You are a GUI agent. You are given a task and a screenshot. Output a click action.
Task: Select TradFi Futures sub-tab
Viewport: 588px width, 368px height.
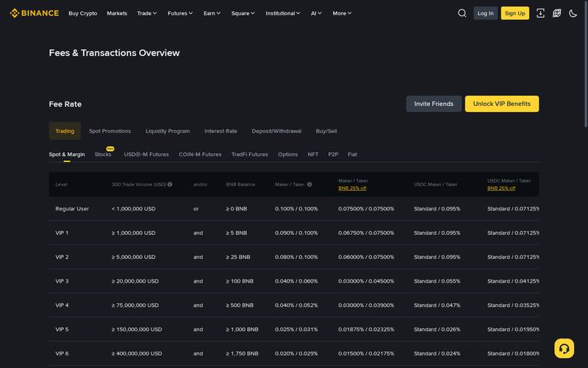pyautogui.click(x=250, y=155)
